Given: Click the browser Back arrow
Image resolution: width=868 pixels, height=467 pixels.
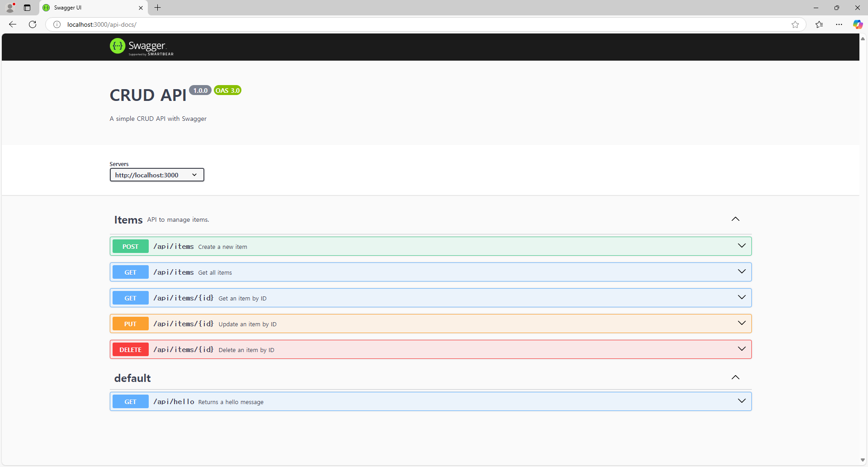Looking at the screenshot, I should 13,24.
